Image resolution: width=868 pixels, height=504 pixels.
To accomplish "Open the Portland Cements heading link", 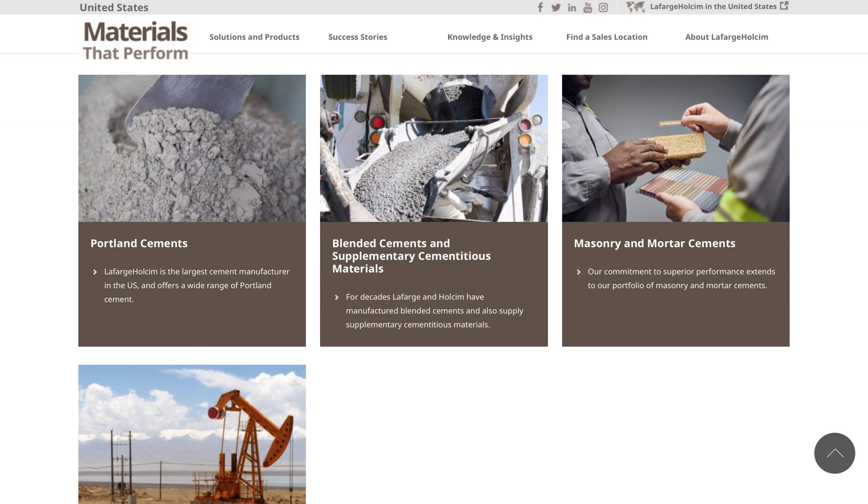I will [139, 243].
